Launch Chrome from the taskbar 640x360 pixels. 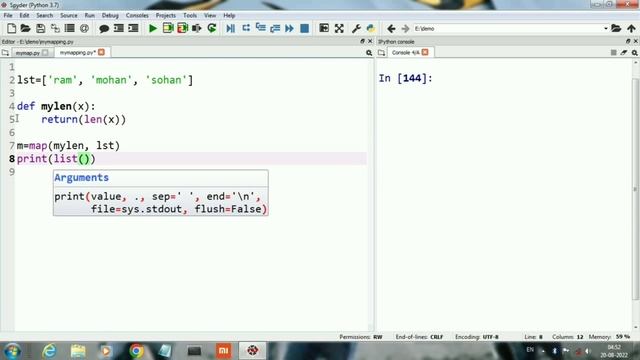point(136,351)
